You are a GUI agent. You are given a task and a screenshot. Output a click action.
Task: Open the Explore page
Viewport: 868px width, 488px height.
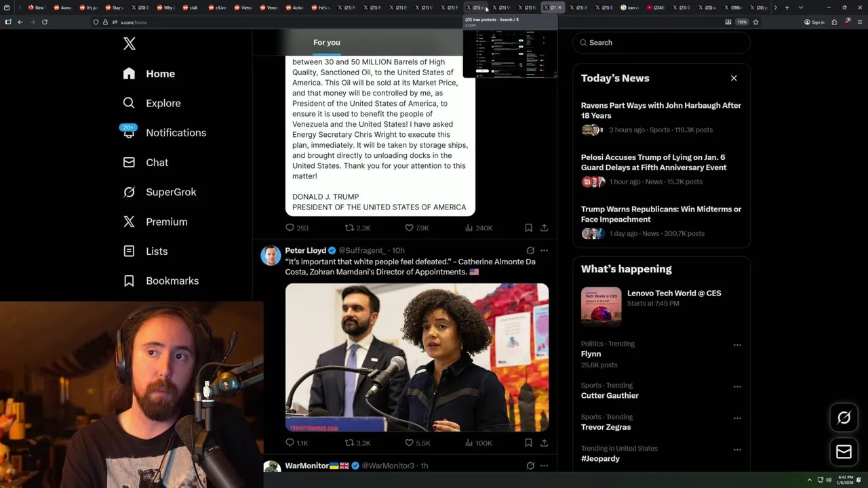[x=152, y=103]
